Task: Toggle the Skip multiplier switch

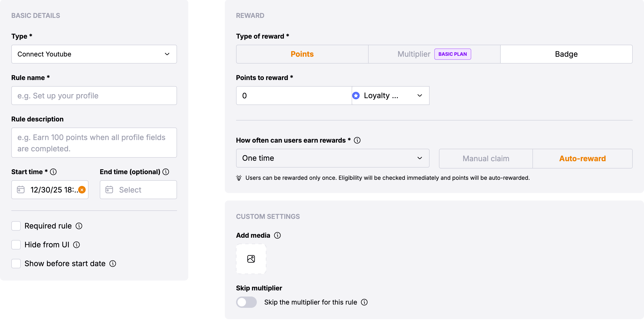Action: coord(246,302)
